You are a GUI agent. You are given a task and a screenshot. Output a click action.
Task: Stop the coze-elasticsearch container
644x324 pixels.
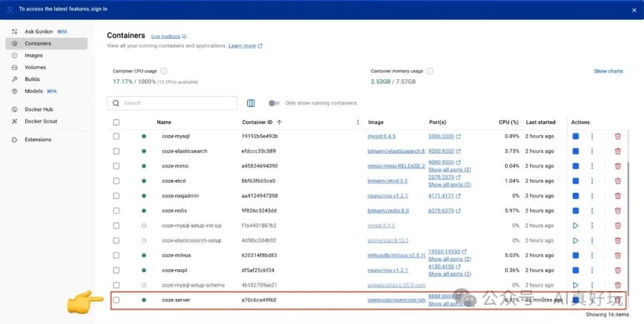click(575, 151)
